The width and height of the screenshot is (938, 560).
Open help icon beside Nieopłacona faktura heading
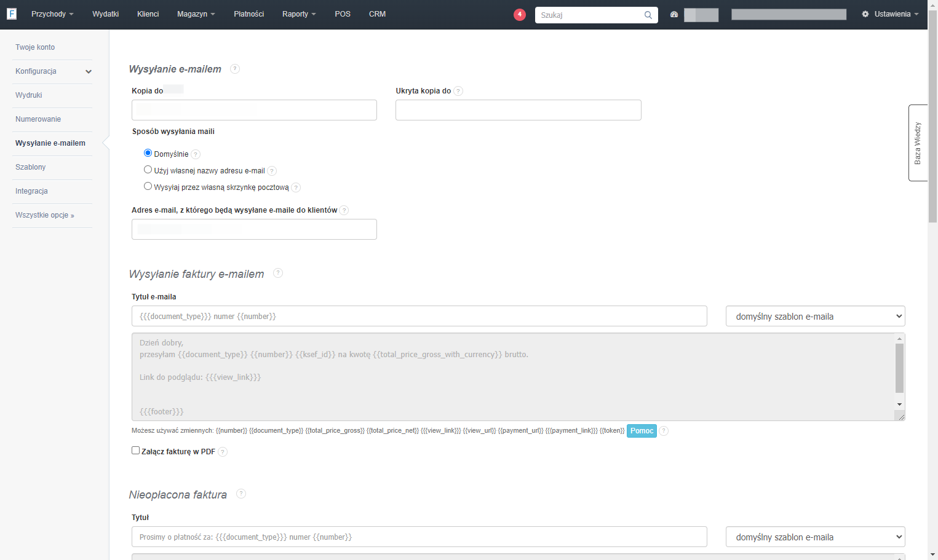[241, 494]
